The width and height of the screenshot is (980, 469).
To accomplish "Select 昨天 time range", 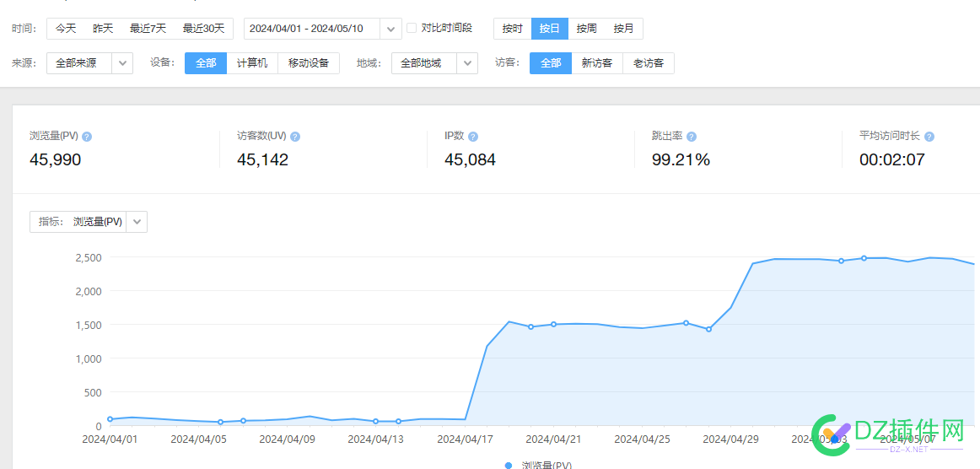I will click(103, 29).
